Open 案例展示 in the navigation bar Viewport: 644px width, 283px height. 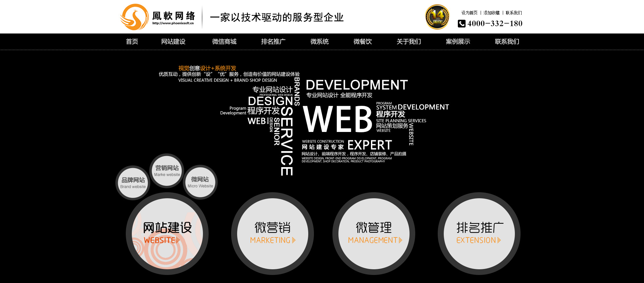[458, 42]
